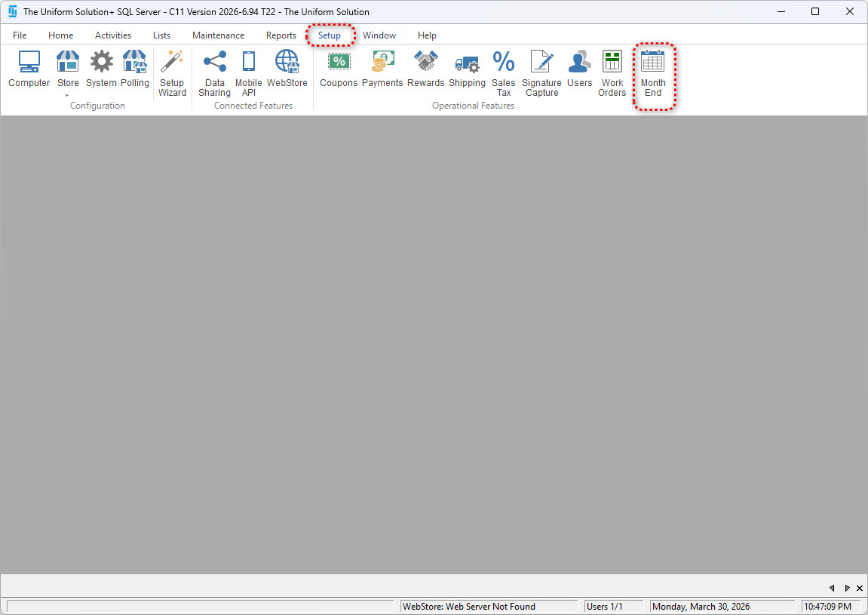Expand the Store dropdown arrow
Viewport: 868px width, 615px height.
point(68,96)
